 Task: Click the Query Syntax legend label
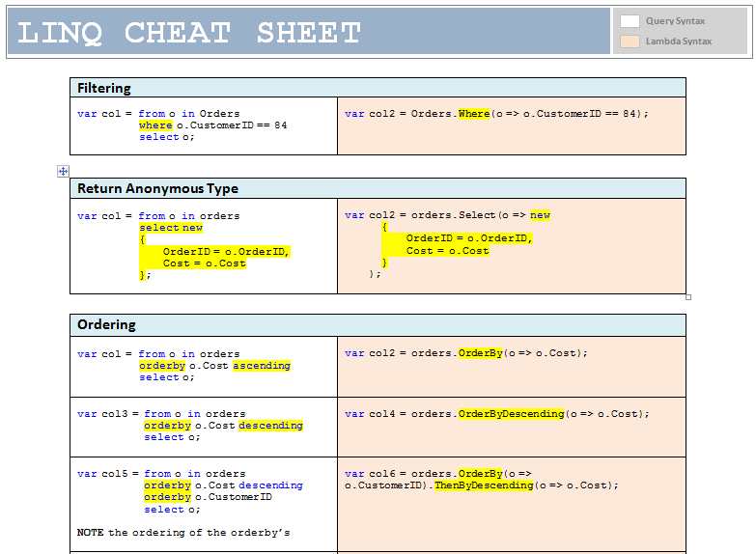pos(675,20)
